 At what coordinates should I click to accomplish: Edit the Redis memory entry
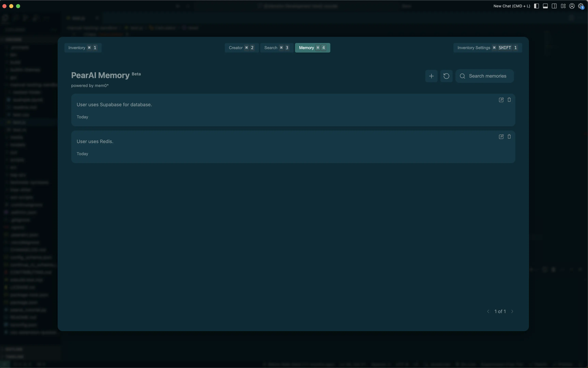[x=501, y=137]
